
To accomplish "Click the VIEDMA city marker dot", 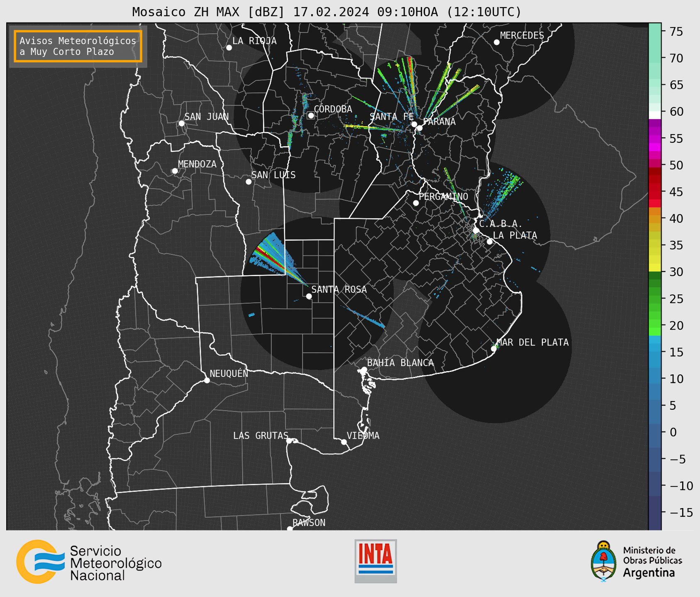I will click(344, 442).
